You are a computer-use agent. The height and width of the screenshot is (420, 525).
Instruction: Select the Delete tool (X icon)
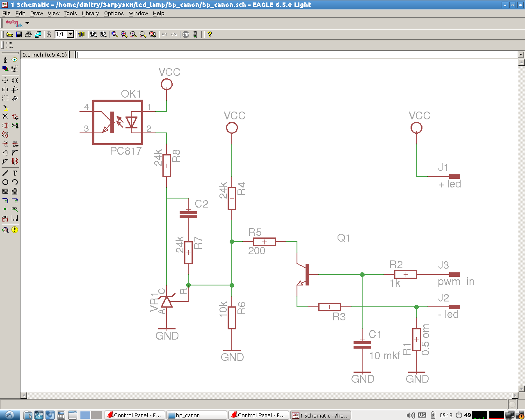pos(5,116)
